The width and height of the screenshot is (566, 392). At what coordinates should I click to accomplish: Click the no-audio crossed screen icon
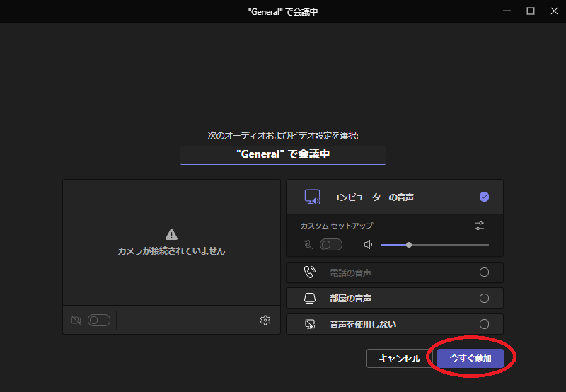(310, 324)
